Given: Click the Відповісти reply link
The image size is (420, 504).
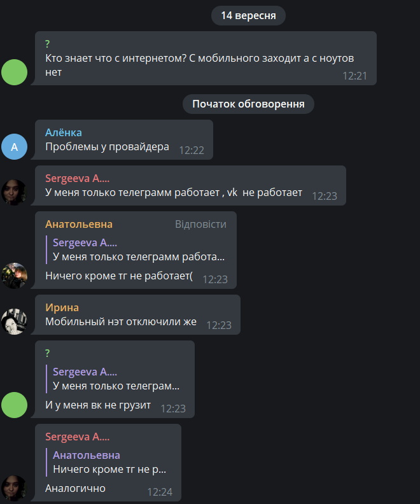Looking at the screenshot, I should tap(200, 224).
